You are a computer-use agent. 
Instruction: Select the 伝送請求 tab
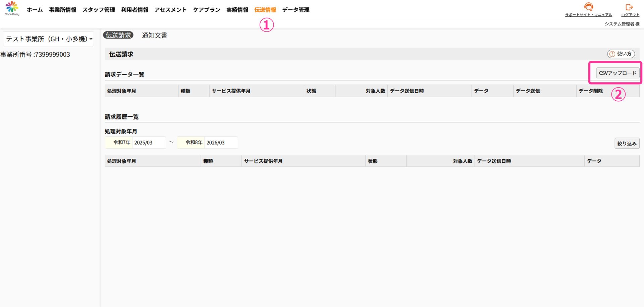[x=118, y=35]
